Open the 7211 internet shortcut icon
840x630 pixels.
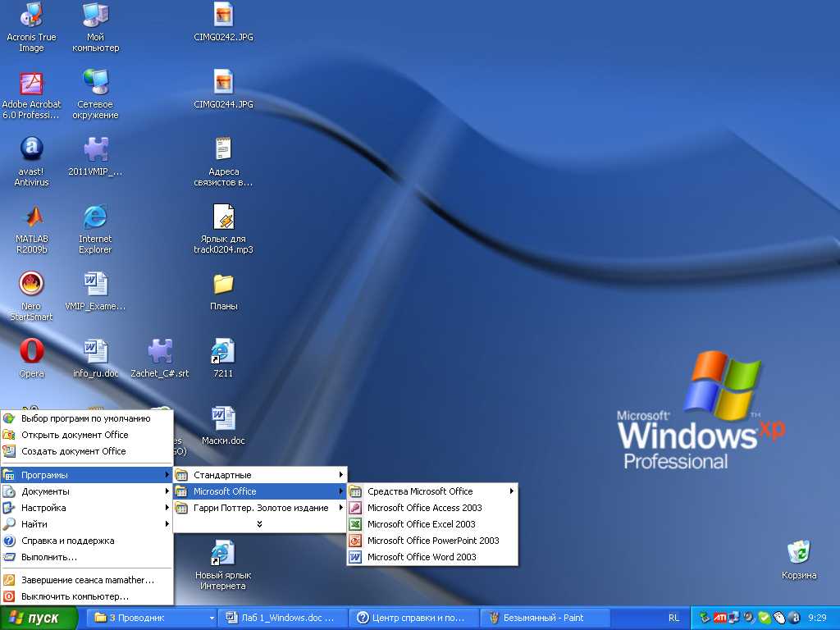[223, 358]
